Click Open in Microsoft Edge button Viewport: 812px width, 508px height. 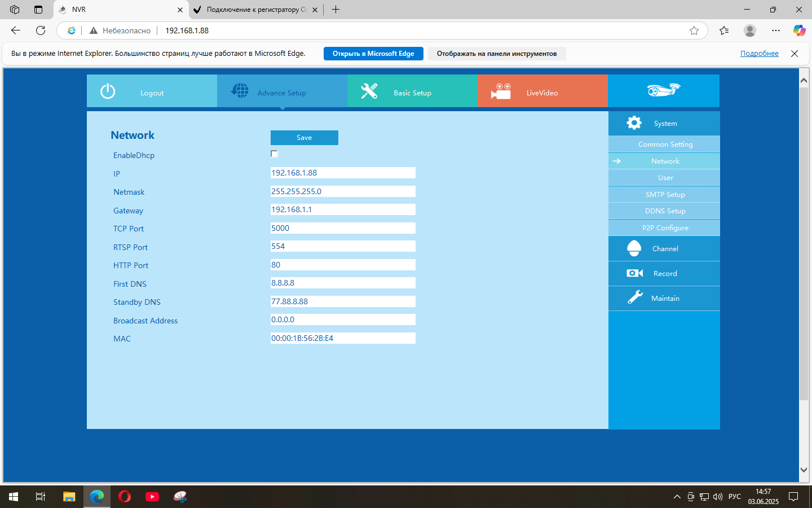(373, 54)
